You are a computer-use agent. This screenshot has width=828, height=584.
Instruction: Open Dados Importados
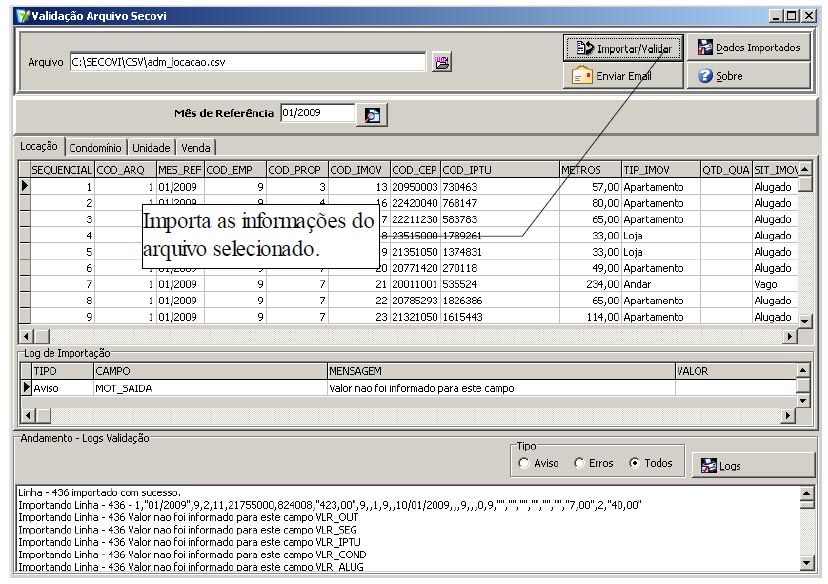tap(750, 47)
